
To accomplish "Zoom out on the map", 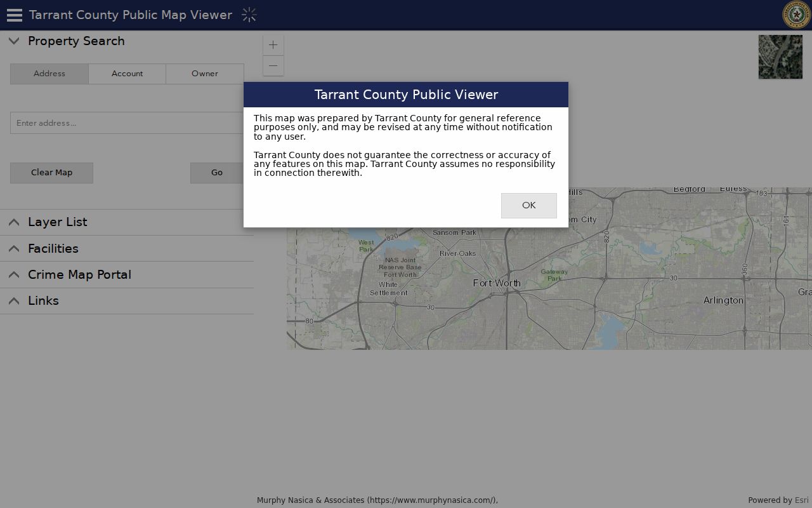I will tap(273, 65).
